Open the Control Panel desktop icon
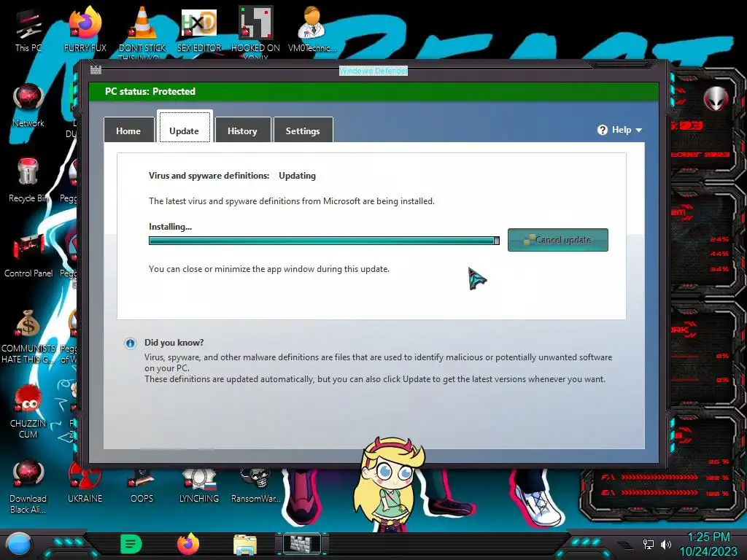This screenshot has width=747, height=560. pos(28,256)
